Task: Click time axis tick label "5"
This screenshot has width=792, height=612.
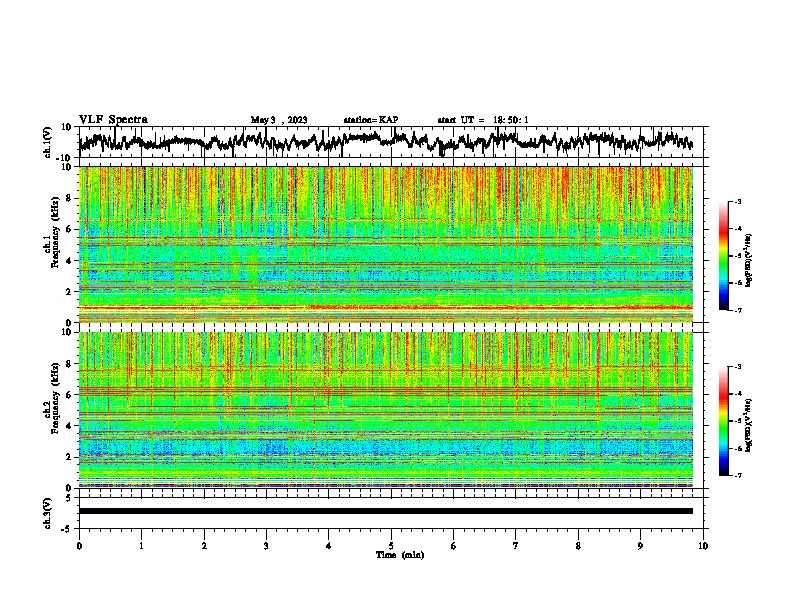Action: coord(391,546)
